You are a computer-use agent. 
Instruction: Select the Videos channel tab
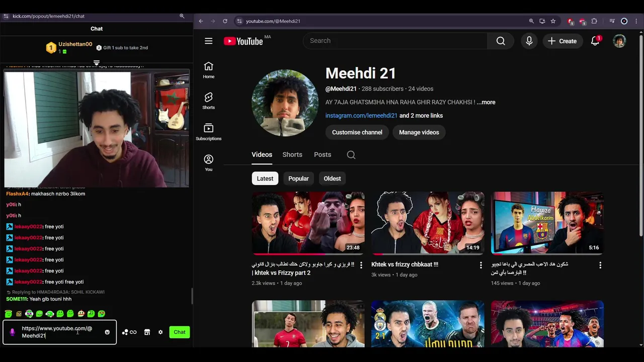pyautogui.click(x=262, y=155)
